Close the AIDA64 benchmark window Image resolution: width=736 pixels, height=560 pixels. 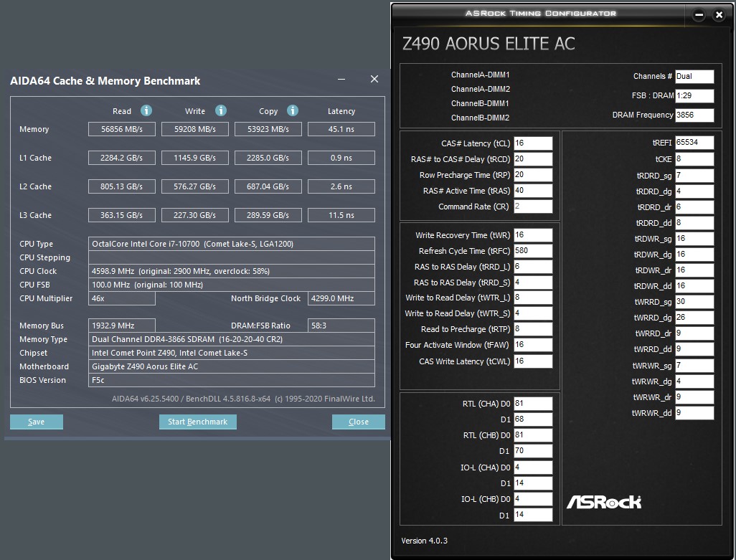pos(374,79)
